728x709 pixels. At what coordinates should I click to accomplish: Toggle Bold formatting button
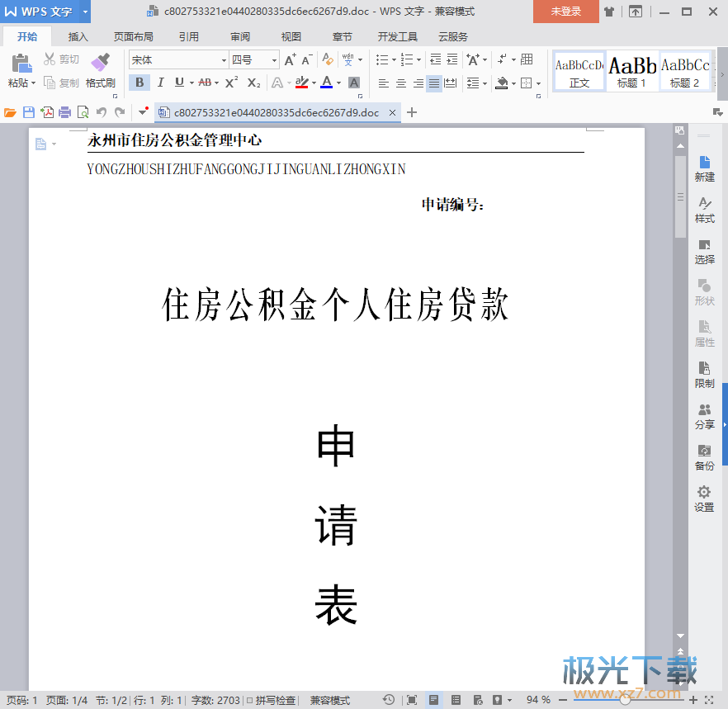[x=139, y=83]
